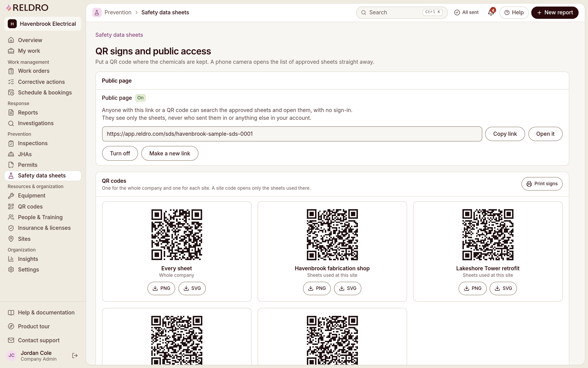588x368 pixels.
Task: Click the Search field
Action: [402, 12]
